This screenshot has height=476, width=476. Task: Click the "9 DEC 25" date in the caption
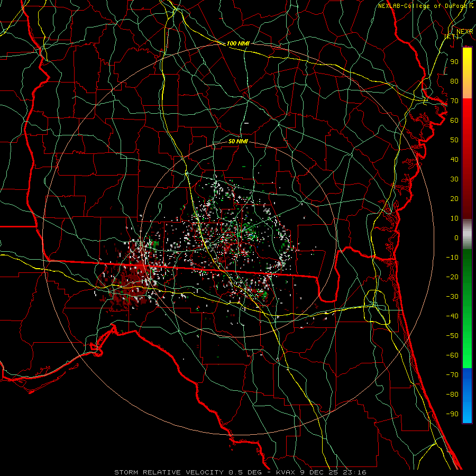click(319, 472)
